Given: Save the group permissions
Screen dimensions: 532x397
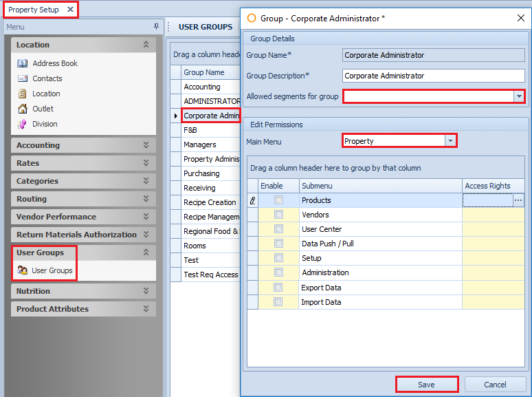Looking at the screenshot, I should [426, 385].
